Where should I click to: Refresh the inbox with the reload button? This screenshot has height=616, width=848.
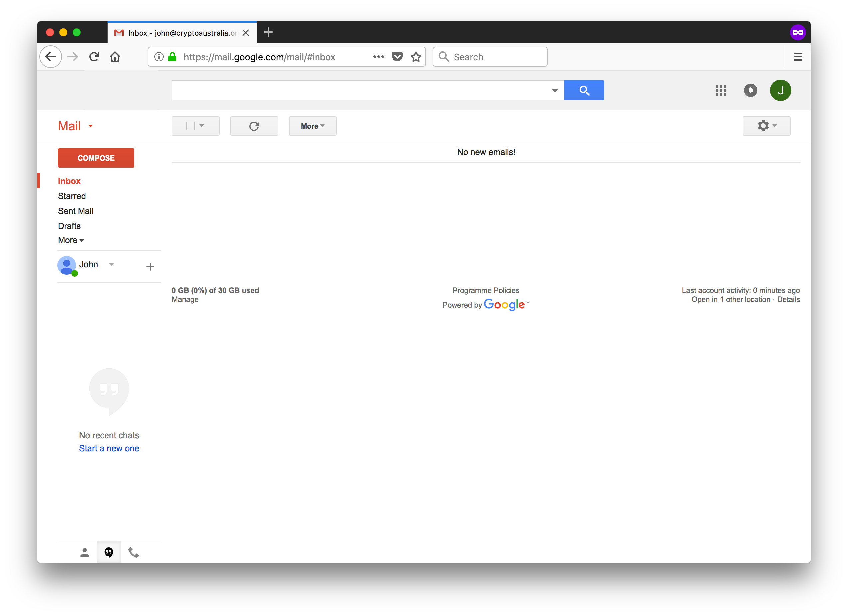pos(254,126)
